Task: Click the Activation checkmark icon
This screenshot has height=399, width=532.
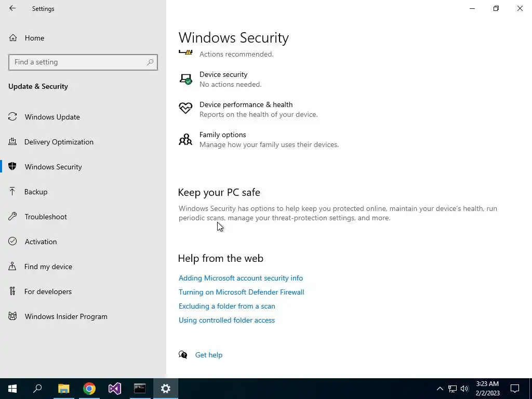Action: [12, 241]
